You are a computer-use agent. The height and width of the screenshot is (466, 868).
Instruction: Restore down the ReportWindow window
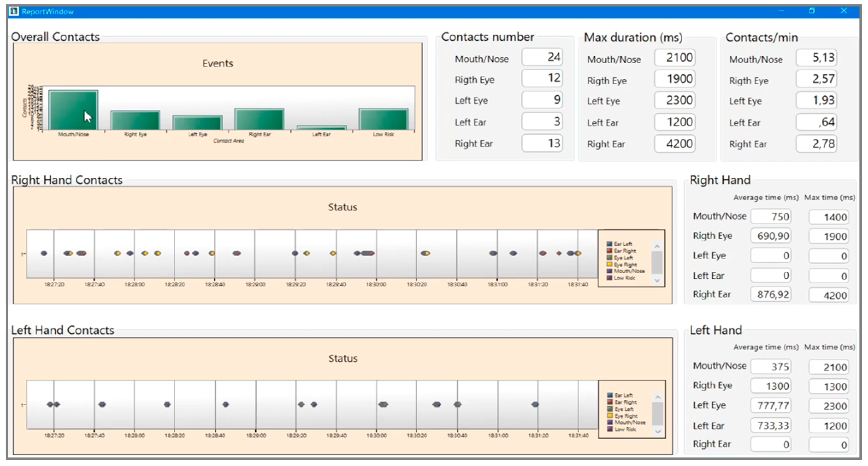click(x=812, y=11)
